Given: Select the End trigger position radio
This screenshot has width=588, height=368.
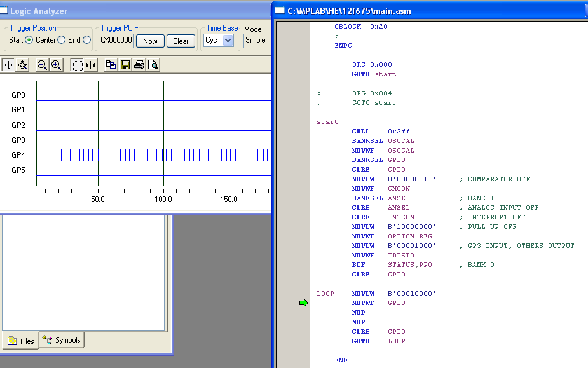Looking at the screenshot, I should [x=87, y=40].
